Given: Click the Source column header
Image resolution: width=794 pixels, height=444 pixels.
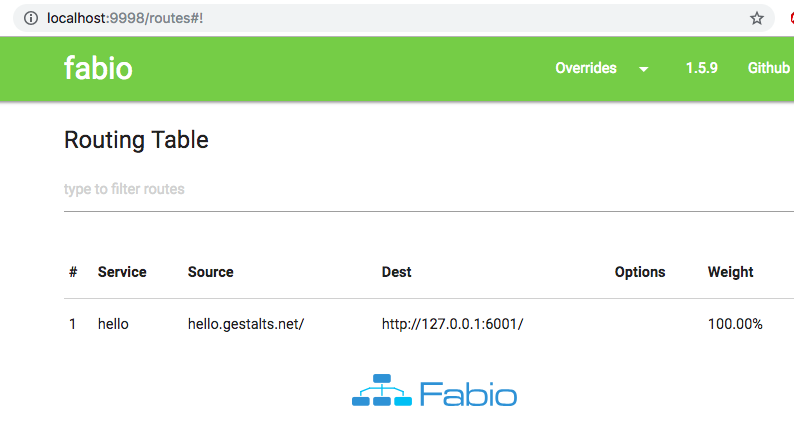Looking at the screenshot, I should (x=211, y=272).
